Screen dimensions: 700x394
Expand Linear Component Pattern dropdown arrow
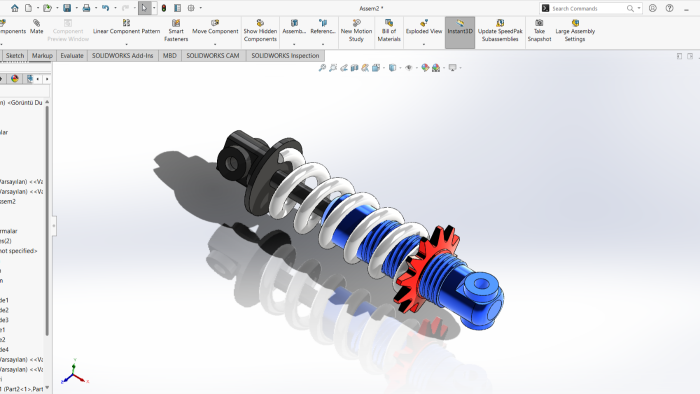(126, 44)
